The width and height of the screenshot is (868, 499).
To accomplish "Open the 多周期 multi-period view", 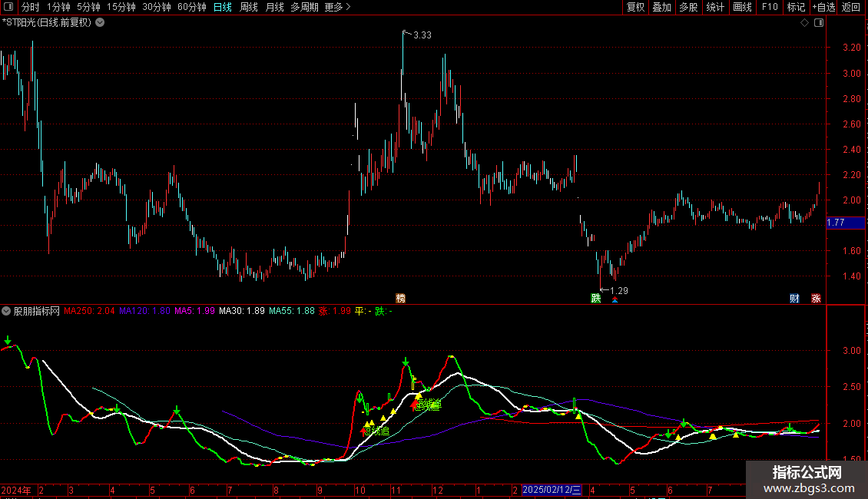I will (304, 7).
